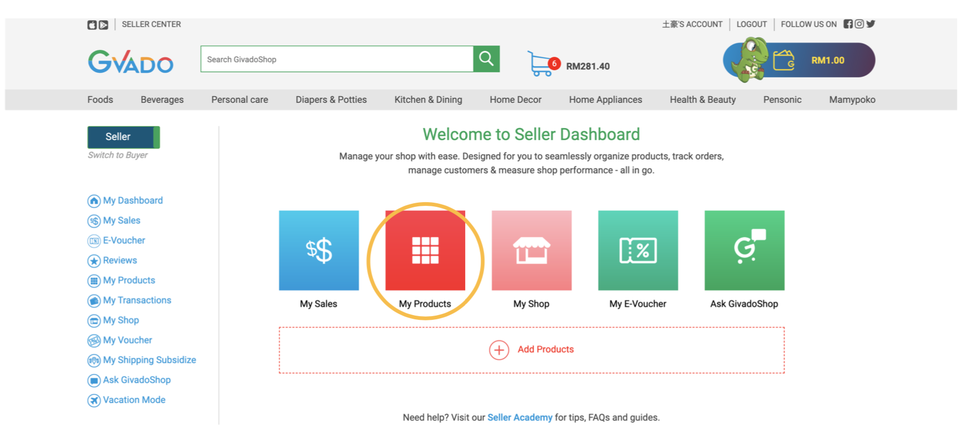The image size is (980, 438).
Task: Open the Diapers & Potties category
Action: tap(331, 100)
